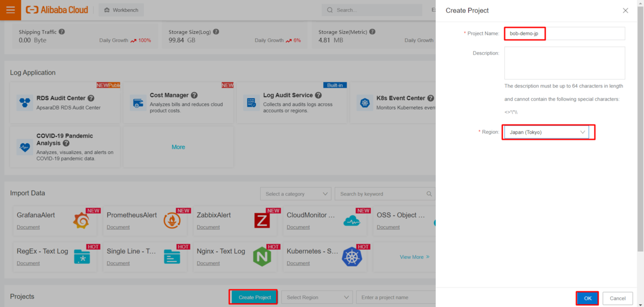This screenshot has height=307, width=644.
Task: Select the CloudMonitor icon
Action: click(352, 220)
